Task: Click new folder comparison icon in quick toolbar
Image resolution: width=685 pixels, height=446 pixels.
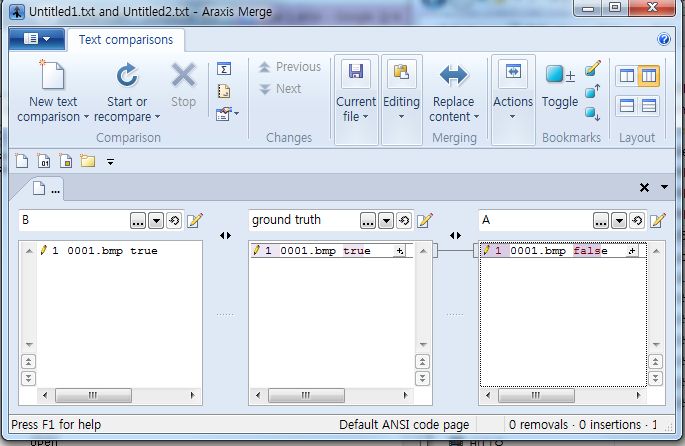Action: coord(88,161)
